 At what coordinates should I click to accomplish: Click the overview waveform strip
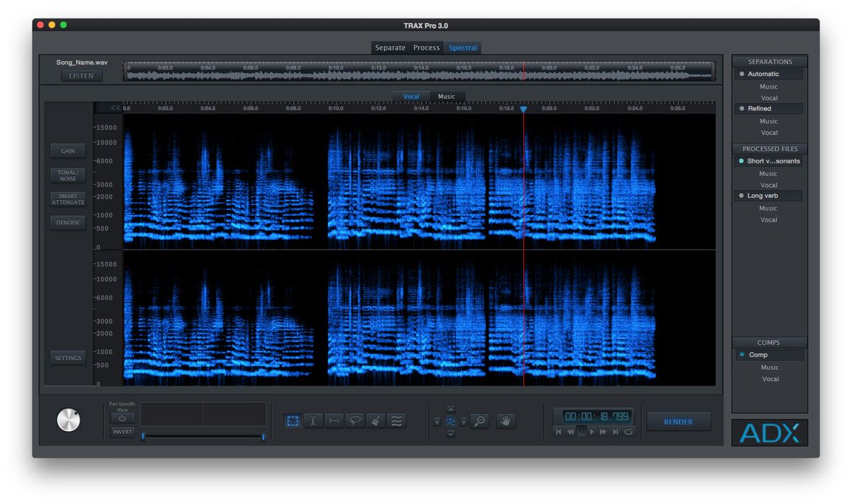pyautogui.click(x=420, y=72)
